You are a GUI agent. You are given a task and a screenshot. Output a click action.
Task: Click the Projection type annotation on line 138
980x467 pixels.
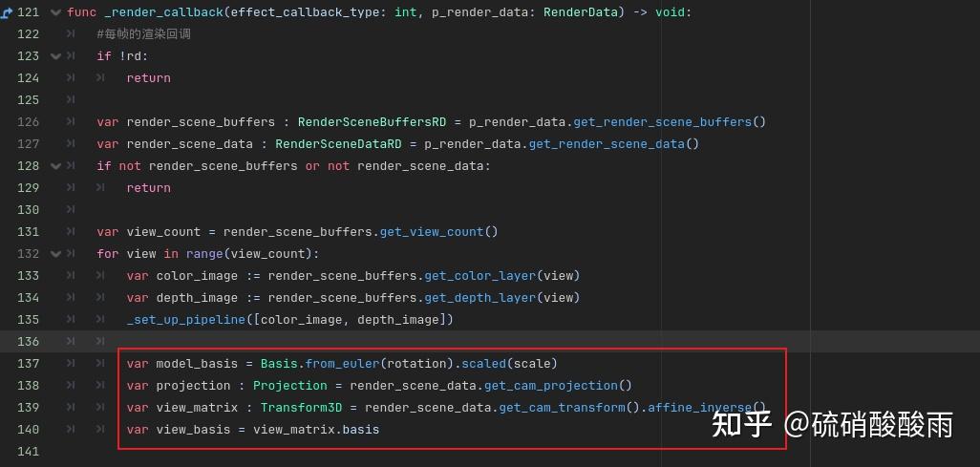click(x=290, y=385)
